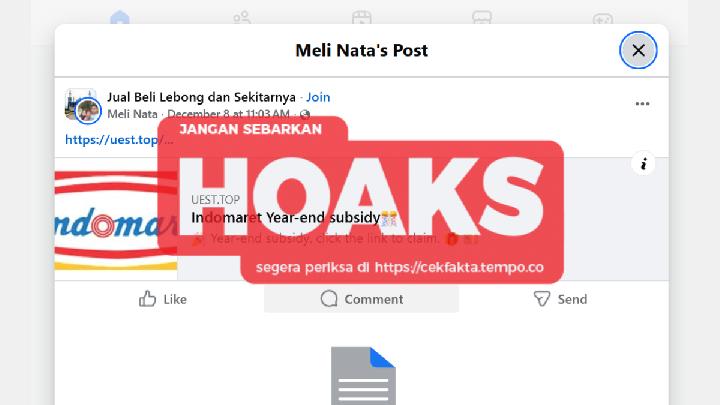Join the Jual Beli Lebong group
This screenshot has width=720, height=405.
tap(318, 97)
